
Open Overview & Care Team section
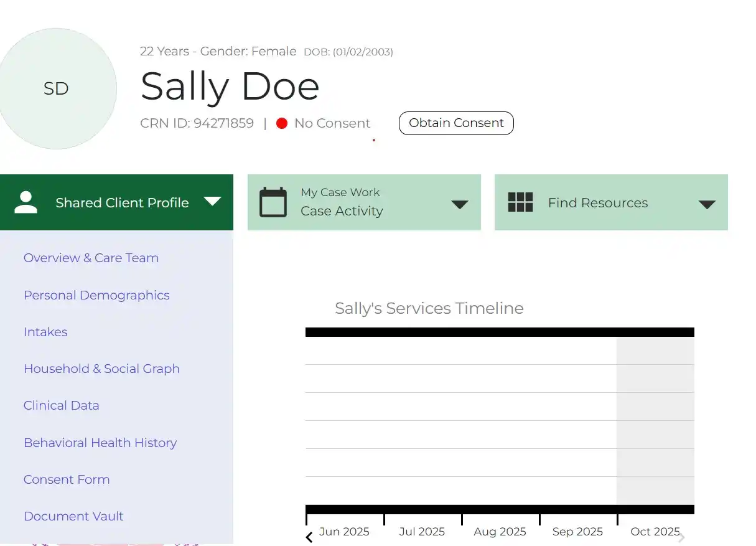click(91, 258)
